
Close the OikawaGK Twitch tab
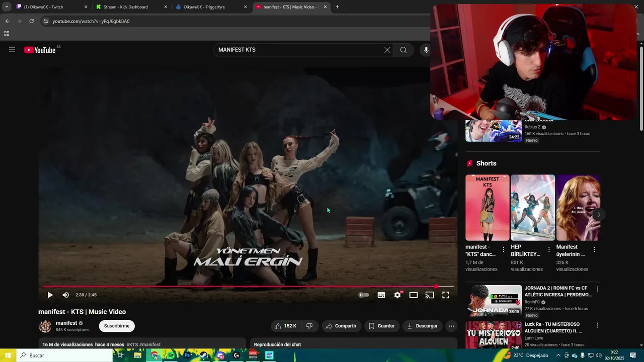(86, 7)
